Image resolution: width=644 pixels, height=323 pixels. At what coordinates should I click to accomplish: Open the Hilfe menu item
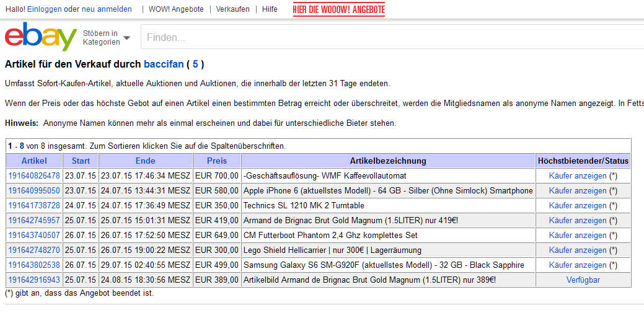[x=270, y=9]
